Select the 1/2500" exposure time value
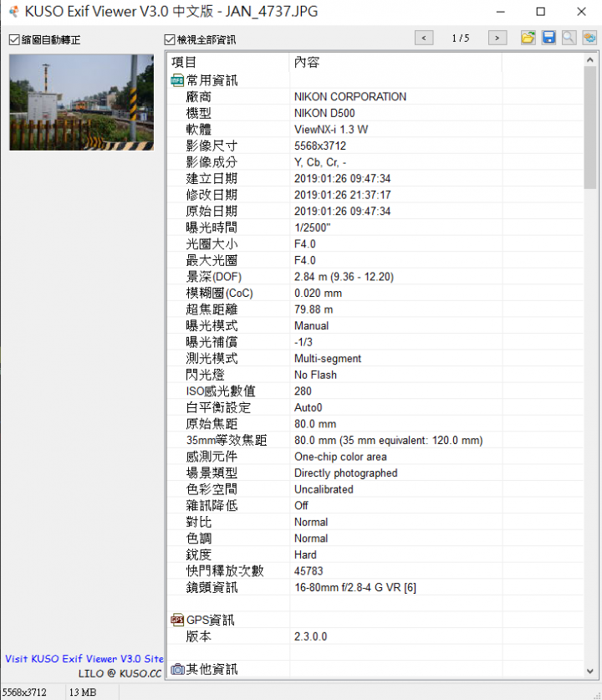This screenshot has height=700, width=602. (313, 227)
